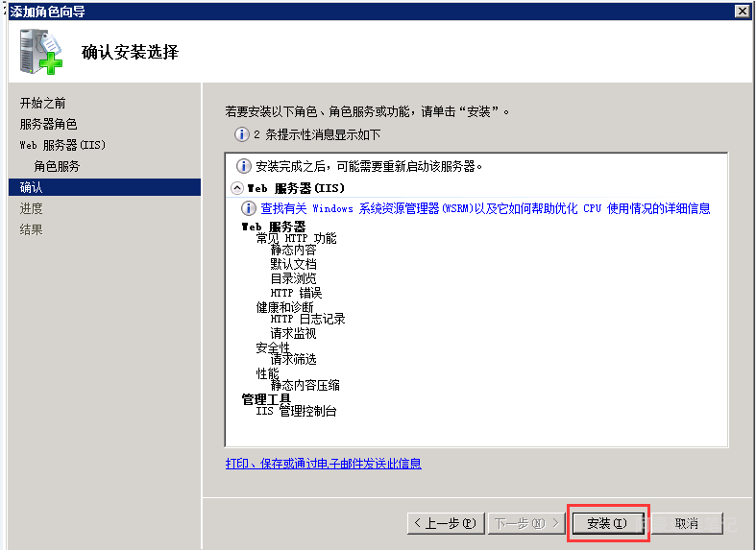Screen dimensions: 756x550
Task: Open the Windows 系统资源管理器 (WSRM) details link
Action: (x=485, y=208)
